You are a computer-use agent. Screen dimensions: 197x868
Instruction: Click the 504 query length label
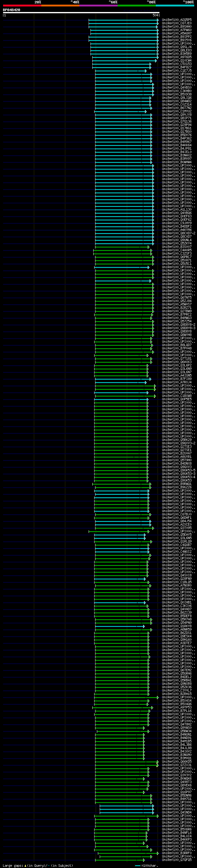pos(155,15)
